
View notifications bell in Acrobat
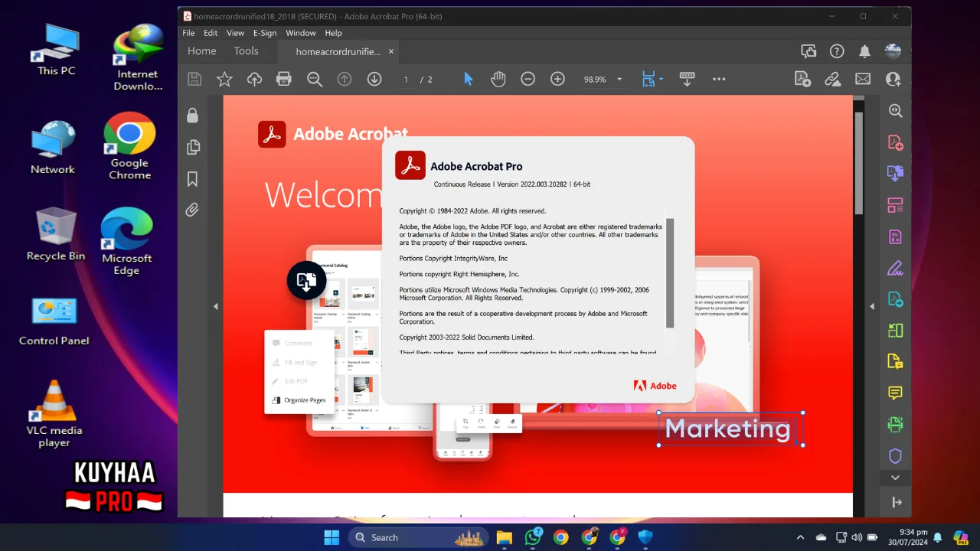click(864, 51)
